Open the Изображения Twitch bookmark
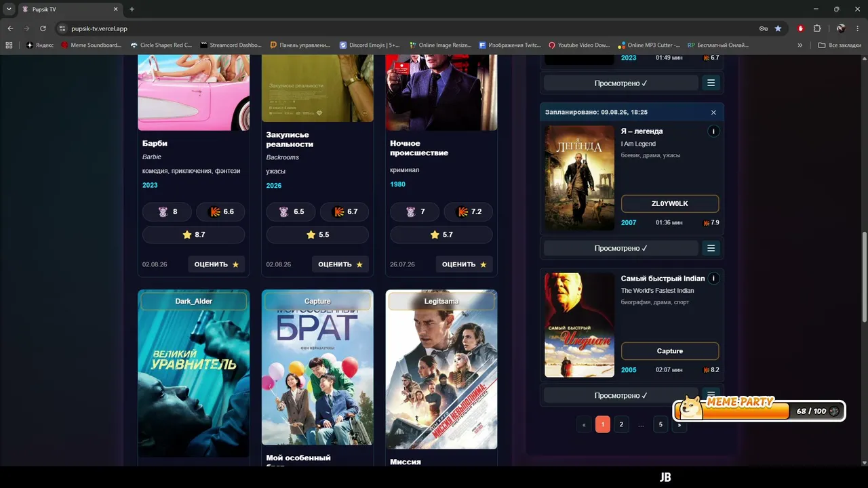Screen dimensions: 868x488 (509, 45)
